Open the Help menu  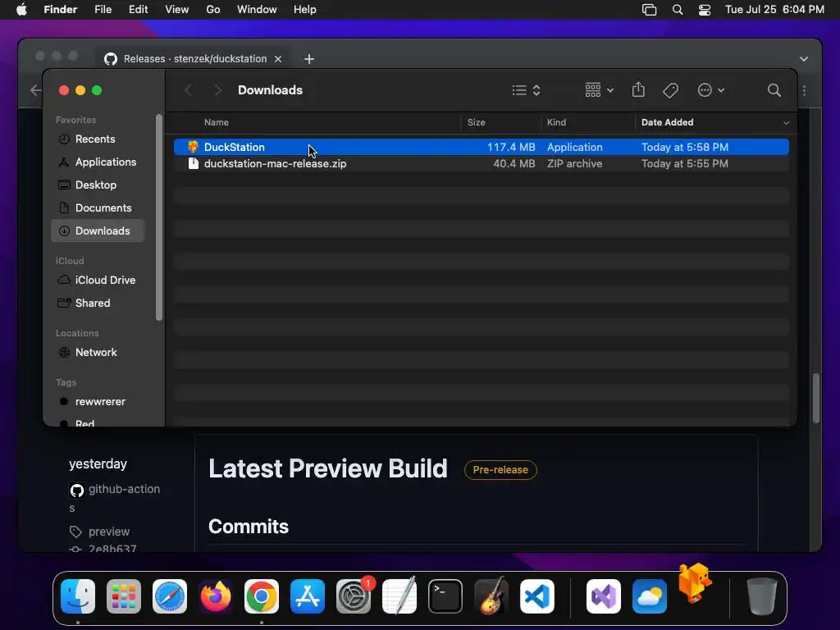click(x=305, y=10)
